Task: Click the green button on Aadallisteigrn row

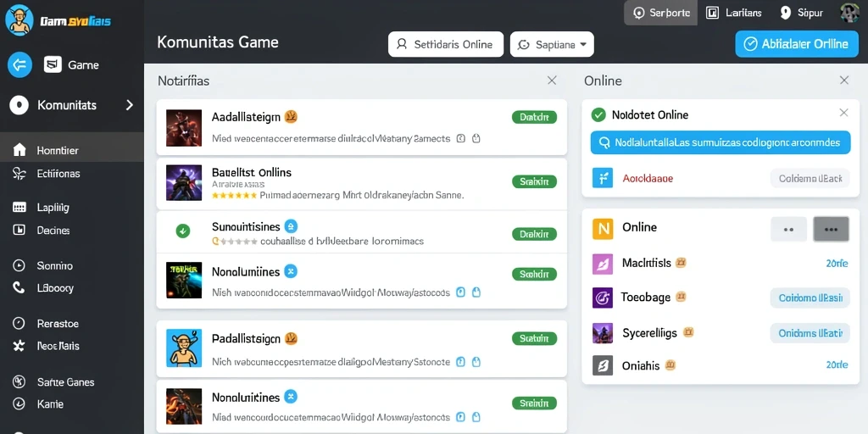Action: [x=534, y=117]
